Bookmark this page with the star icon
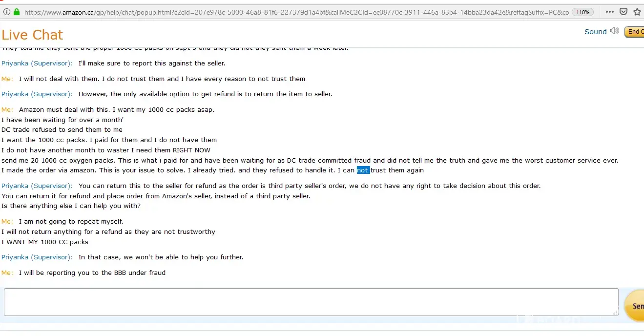 coord(637,12)
